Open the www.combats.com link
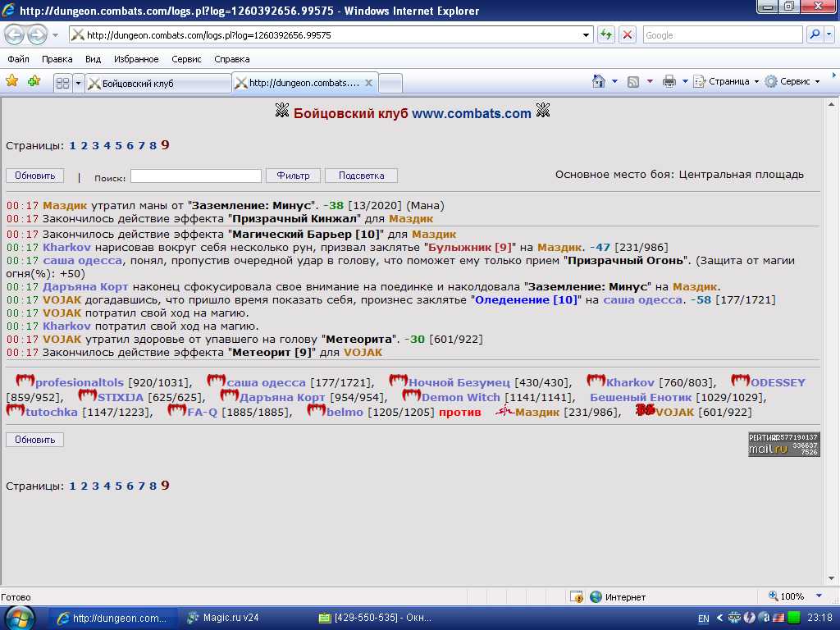 pos(472,113)
